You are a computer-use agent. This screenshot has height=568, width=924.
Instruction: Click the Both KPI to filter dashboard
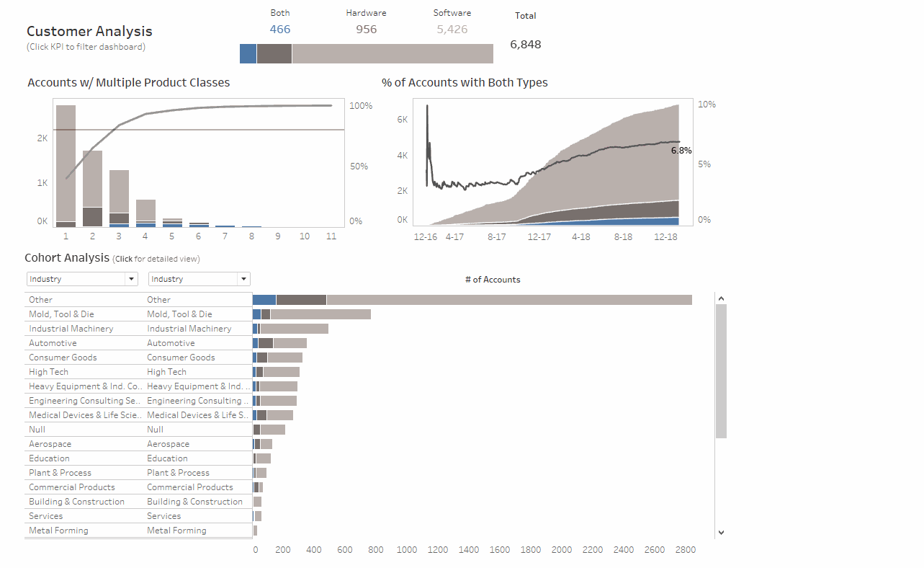(x=280, y=30)
